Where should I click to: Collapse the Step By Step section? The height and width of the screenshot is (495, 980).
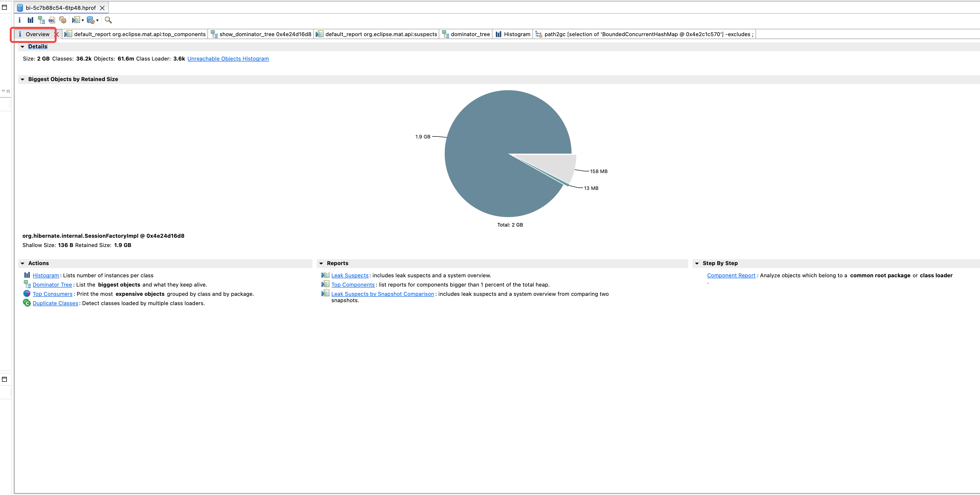697,263
